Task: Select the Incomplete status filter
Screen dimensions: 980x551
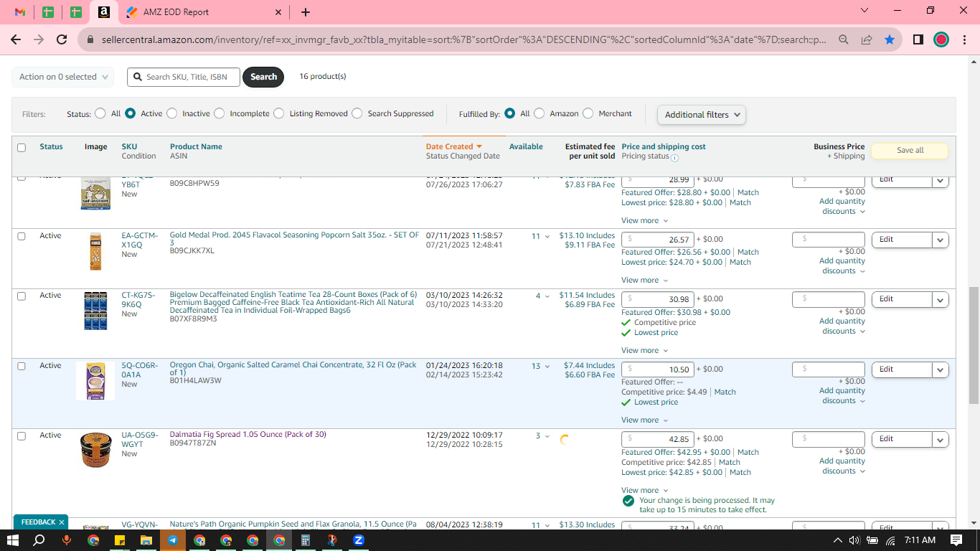Action: point(219,113)
